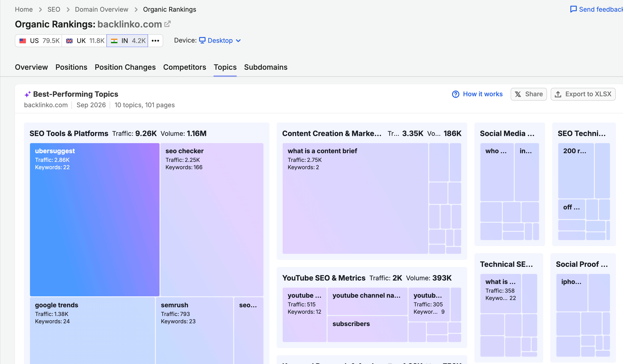The width and height of the screenshot is (623, 364).
Task: Click the sparkle icon beside Best-Performing Topics
Action: [x=27, y=94]
